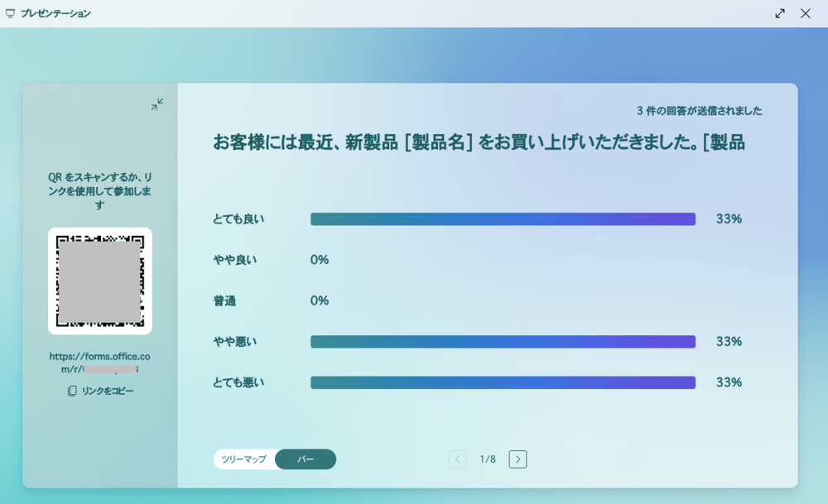Go to the next question arrow
The width and height of the screenshot is (828, 504).
517,459
